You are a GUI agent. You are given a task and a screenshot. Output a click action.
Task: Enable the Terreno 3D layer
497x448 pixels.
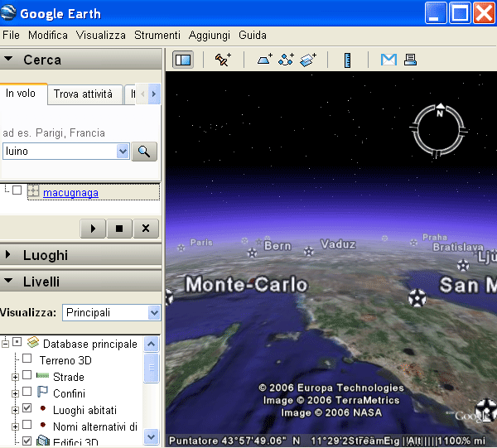[27, 359]
